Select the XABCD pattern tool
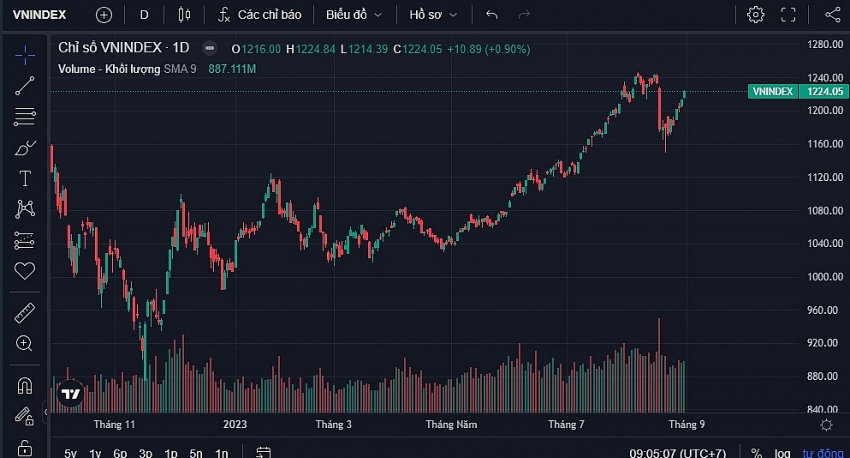Screen dimensions: 850x458 tap(25, 209)
